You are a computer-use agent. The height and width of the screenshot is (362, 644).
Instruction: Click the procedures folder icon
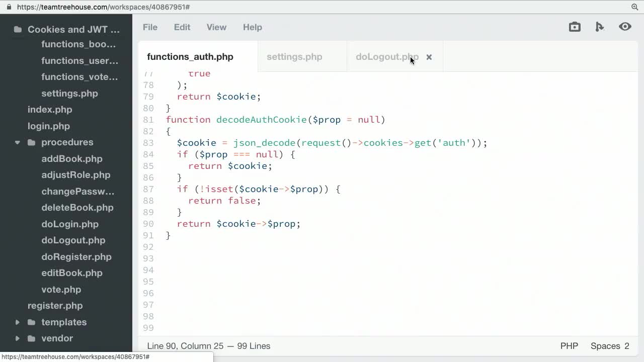(31, 142)
